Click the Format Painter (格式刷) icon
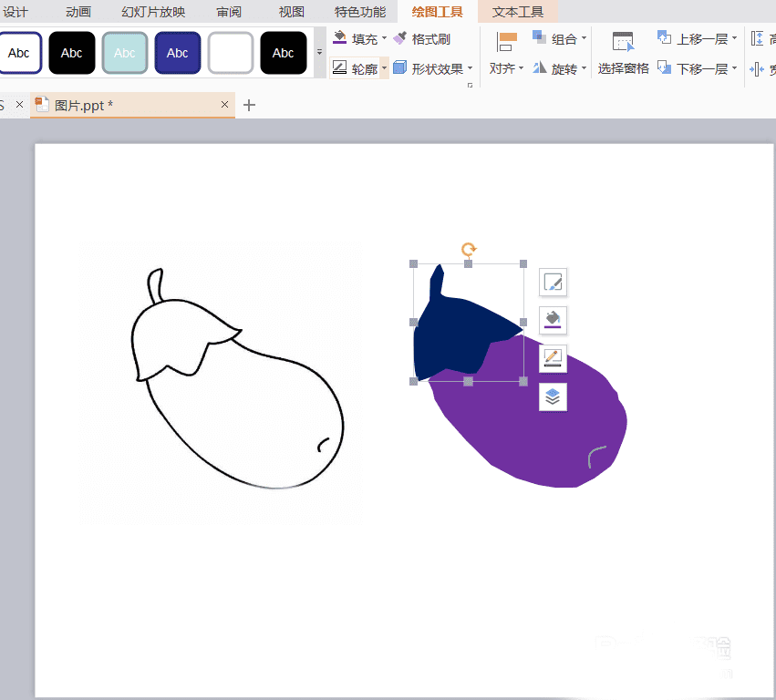Image resolution: width=776 pixels, height=700 pixels. [x=400, y=38]
